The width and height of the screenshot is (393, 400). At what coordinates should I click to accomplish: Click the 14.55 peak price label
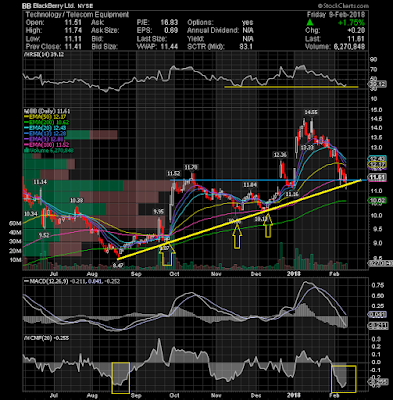pos(310,112)
